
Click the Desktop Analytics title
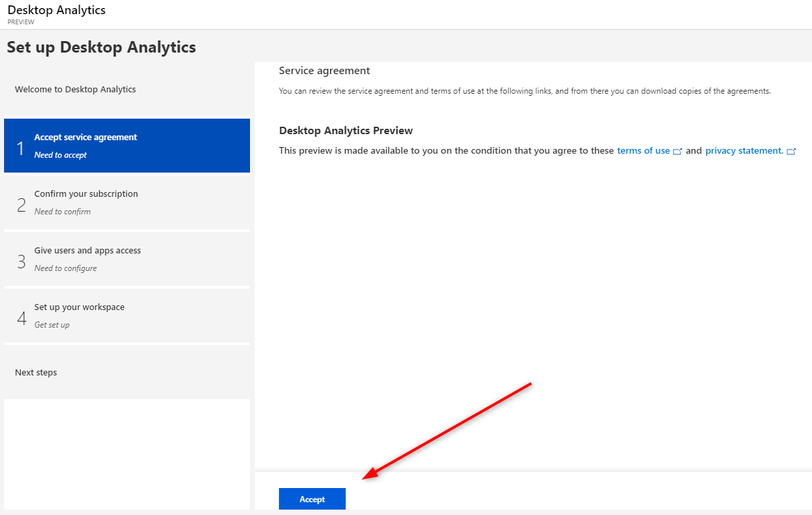tap(57, 10)
